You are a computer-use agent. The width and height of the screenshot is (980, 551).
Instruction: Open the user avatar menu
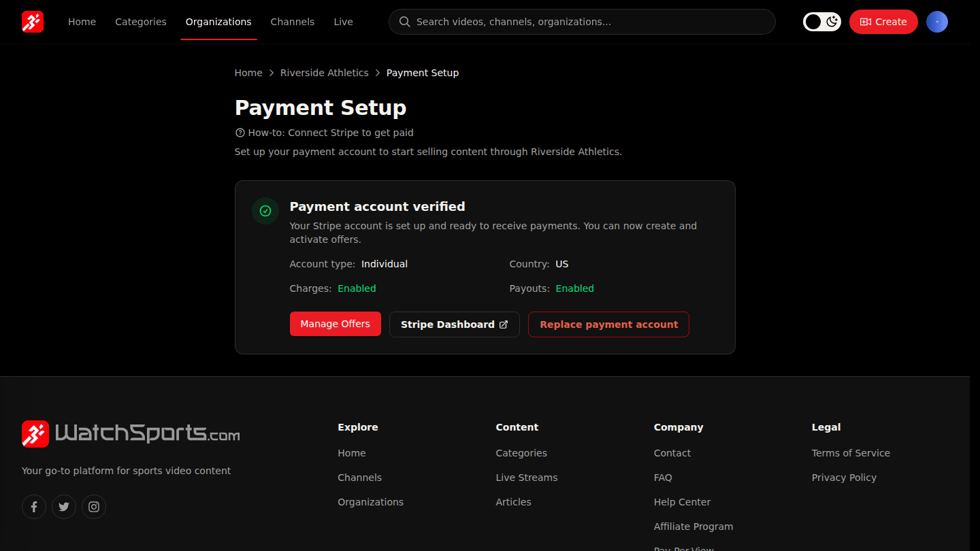937,22
